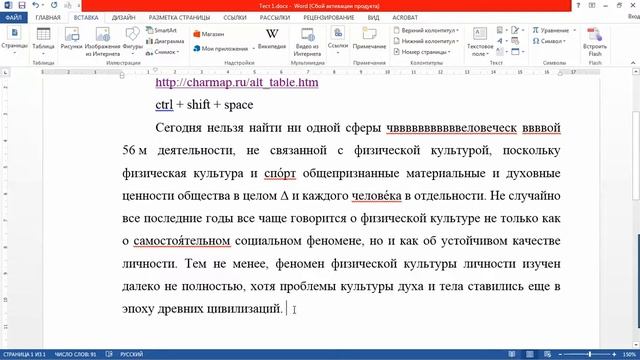
Task: Insert a SmartArt graphic
Action: [162, 30]
